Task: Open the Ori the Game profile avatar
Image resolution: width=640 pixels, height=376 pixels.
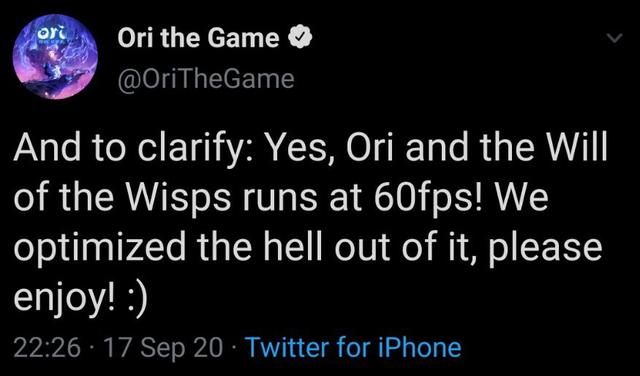Action: point(55,58)
